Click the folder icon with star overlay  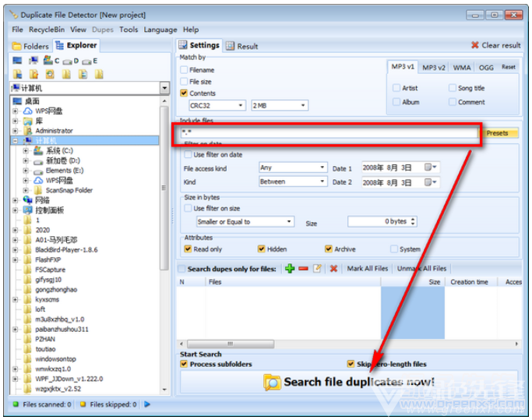(x=33, y=74)
